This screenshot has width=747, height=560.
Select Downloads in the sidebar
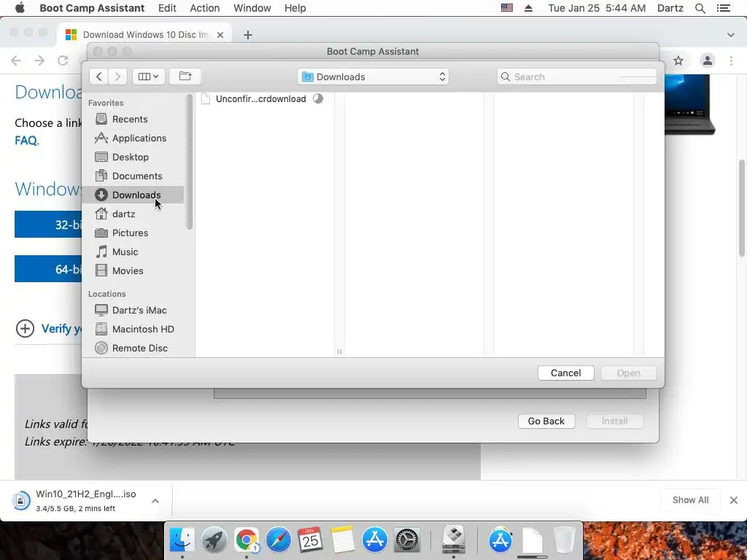tap(133, 195)
